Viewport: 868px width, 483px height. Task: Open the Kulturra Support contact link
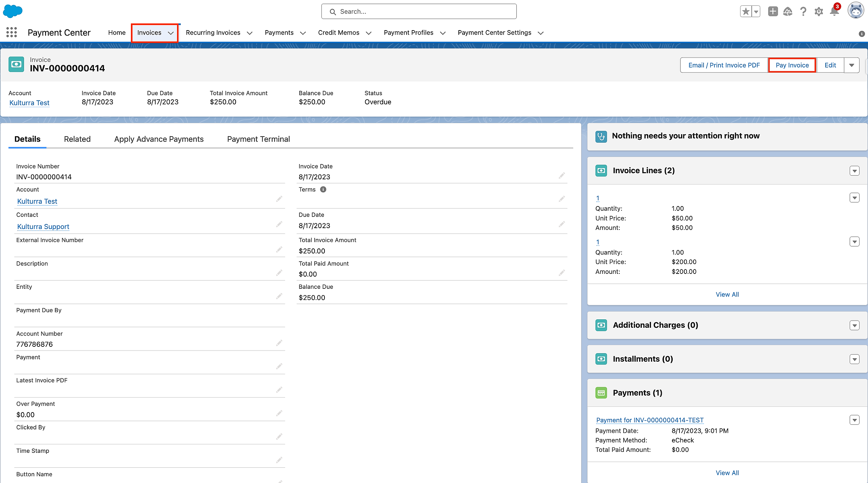(x=43, y=226)
